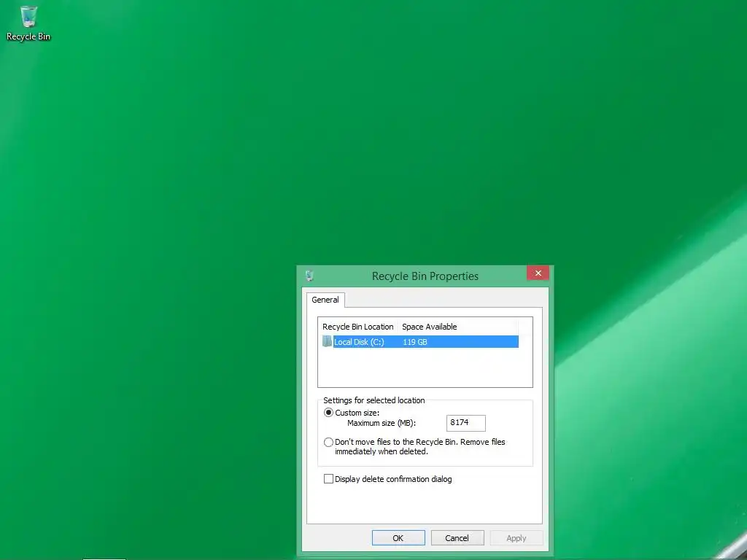Click the Apply button
The image size is (747, 560).
tap(516, 538)
